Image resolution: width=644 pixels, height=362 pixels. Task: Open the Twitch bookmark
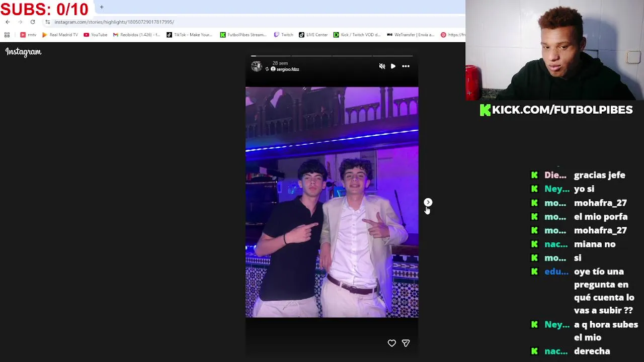[x=284, y=35]
